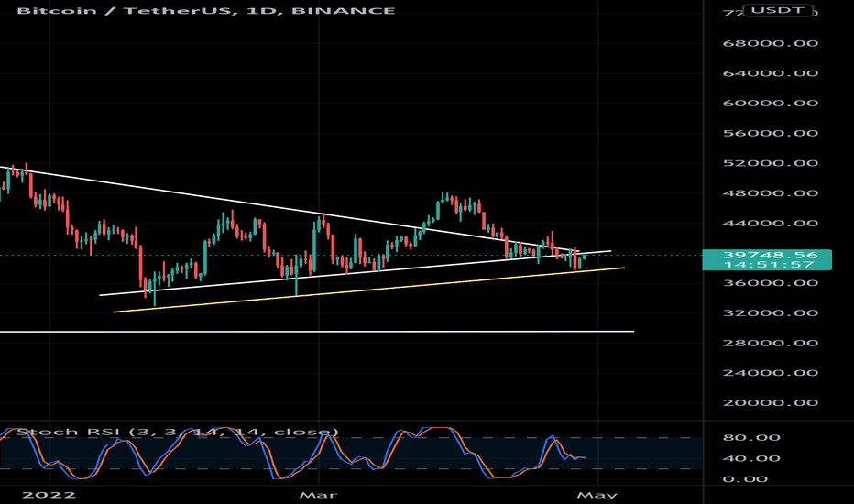Click the Mar time axis label
Screen dimensions: 854x504
(319, 495)
